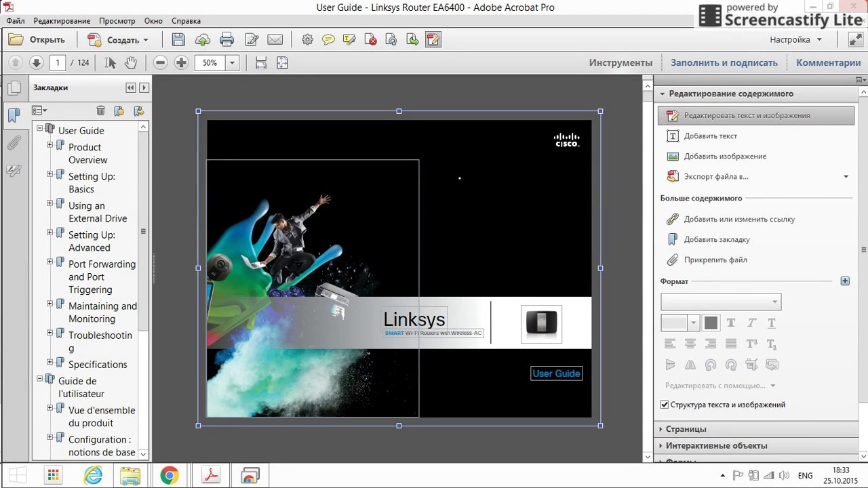Viewport: 868px width, 488px height.
Task: Click the bold T format icon
Action: 731,323
